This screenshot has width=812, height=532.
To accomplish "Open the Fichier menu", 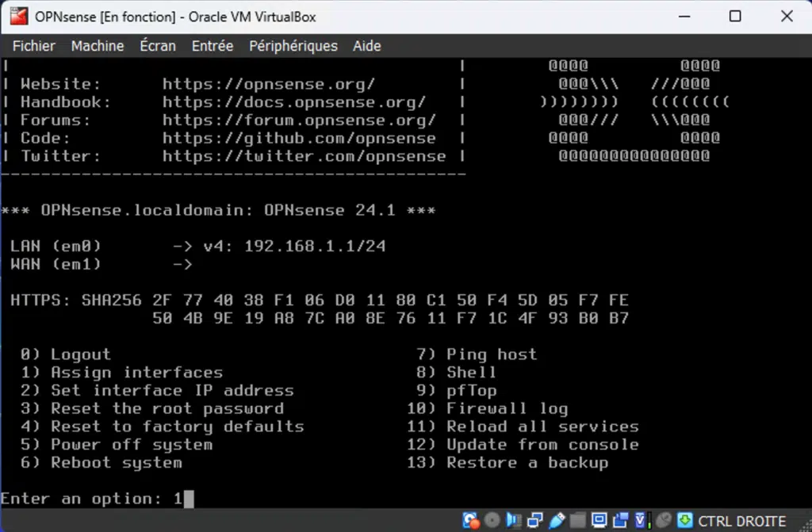I will coord(33,46).
